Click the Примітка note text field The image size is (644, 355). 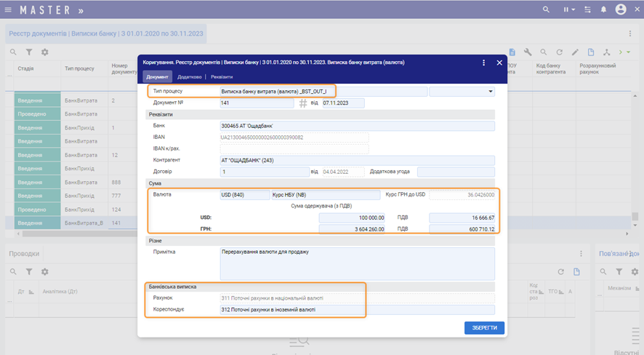[356, 263]
